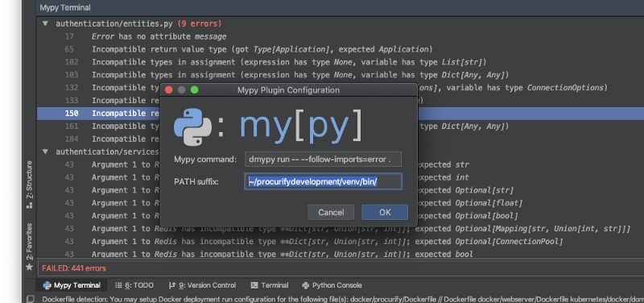Select line 103 error for Dict[Any, Any]

pyautogui.click(x=341, y=75)
